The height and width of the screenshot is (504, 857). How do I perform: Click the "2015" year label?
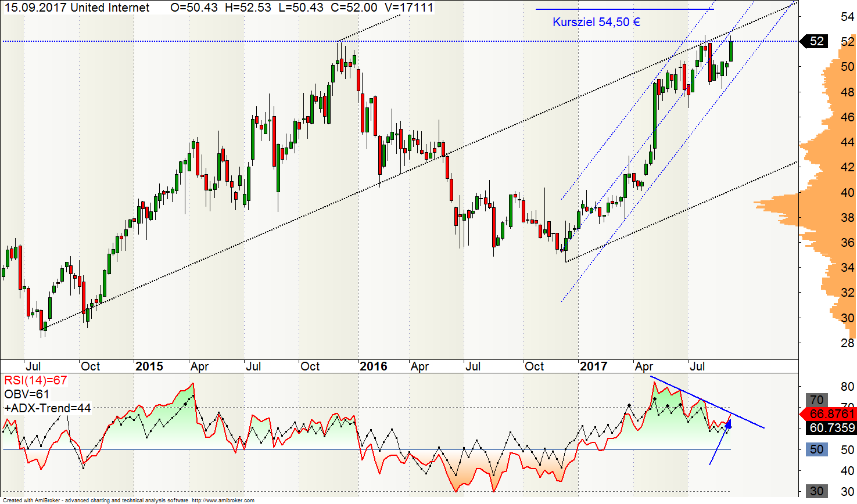coord(149,366)
